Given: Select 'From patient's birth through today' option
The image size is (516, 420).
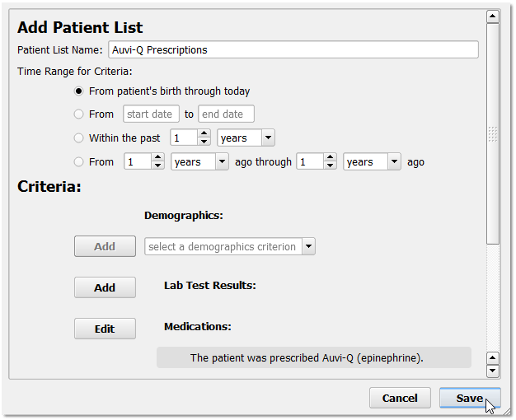Looking at the screenshot, I should click(x=79, y=91).
